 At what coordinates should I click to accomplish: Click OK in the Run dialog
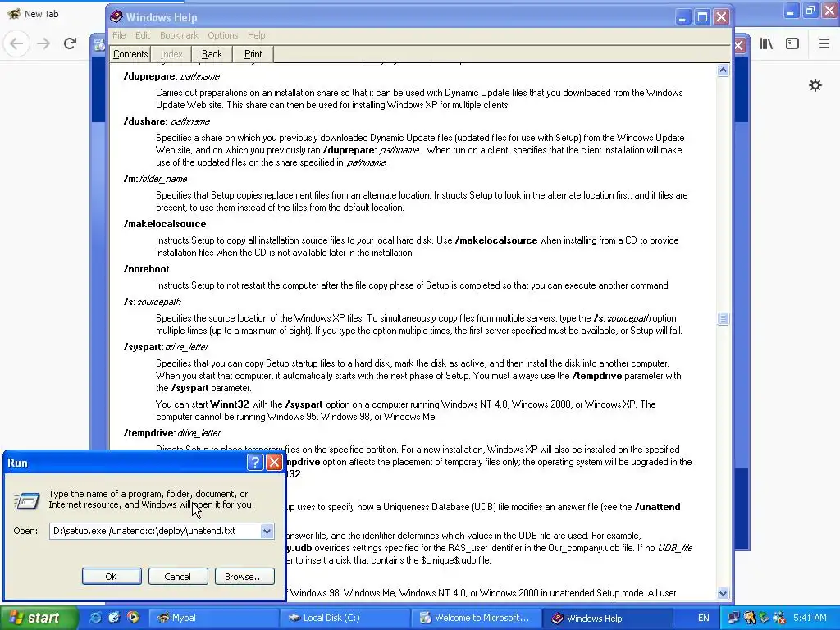tap(112, 577)
